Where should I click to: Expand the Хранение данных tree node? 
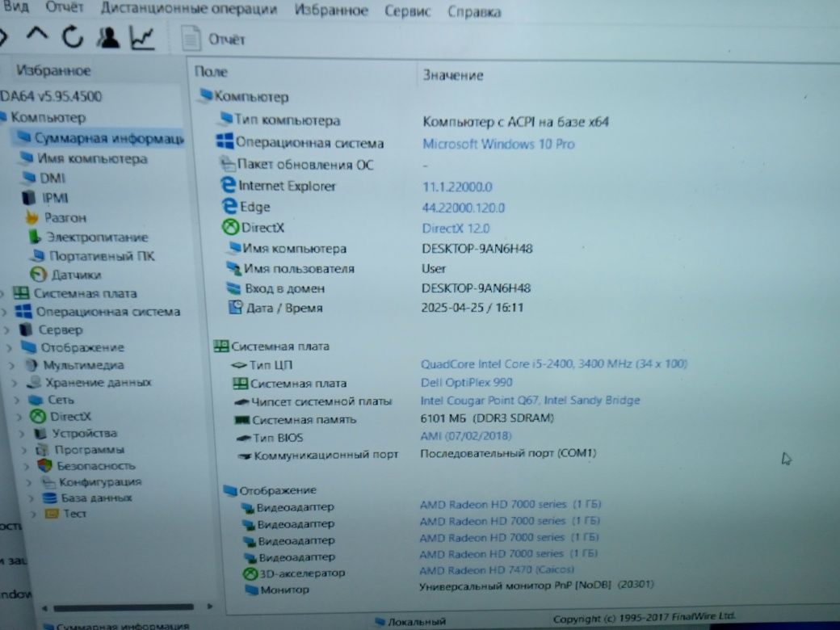[15, 383]
